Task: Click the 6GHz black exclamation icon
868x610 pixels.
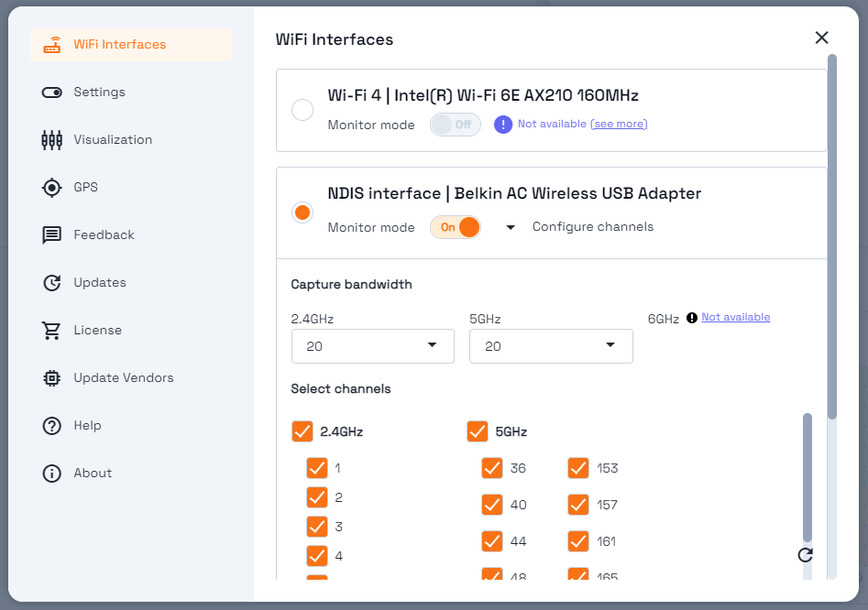Action: point(691,318)
